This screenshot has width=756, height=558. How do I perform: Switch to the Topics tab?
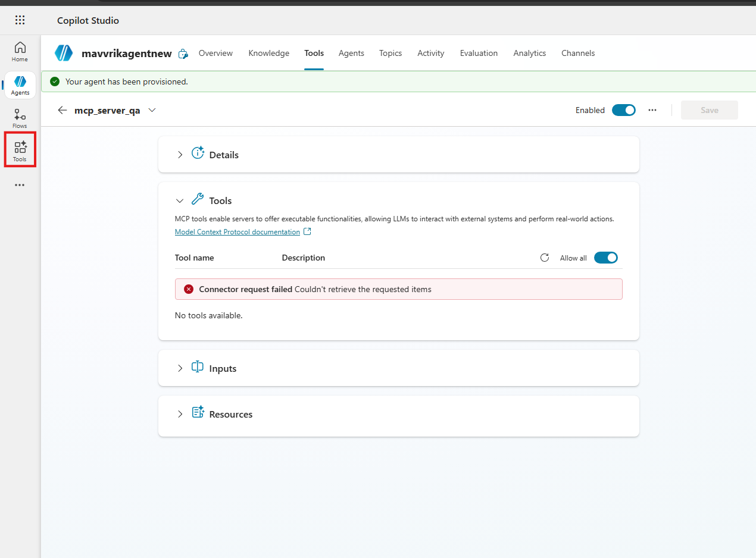coord(391,53)
